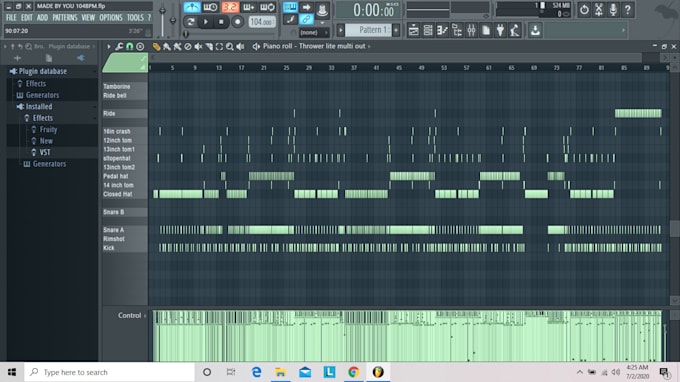
Task: Select VST under Installed Effects
Action: (45, 153)
